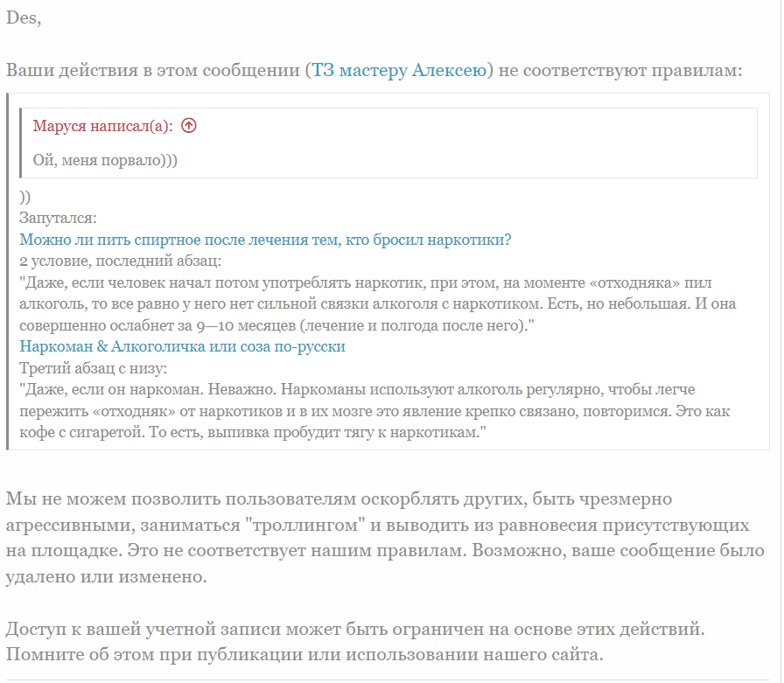This screenshot has height=683, width=784.
Task: Click the sentence Доступ к вашей учетной записи
Action: [x=350, y=629]
